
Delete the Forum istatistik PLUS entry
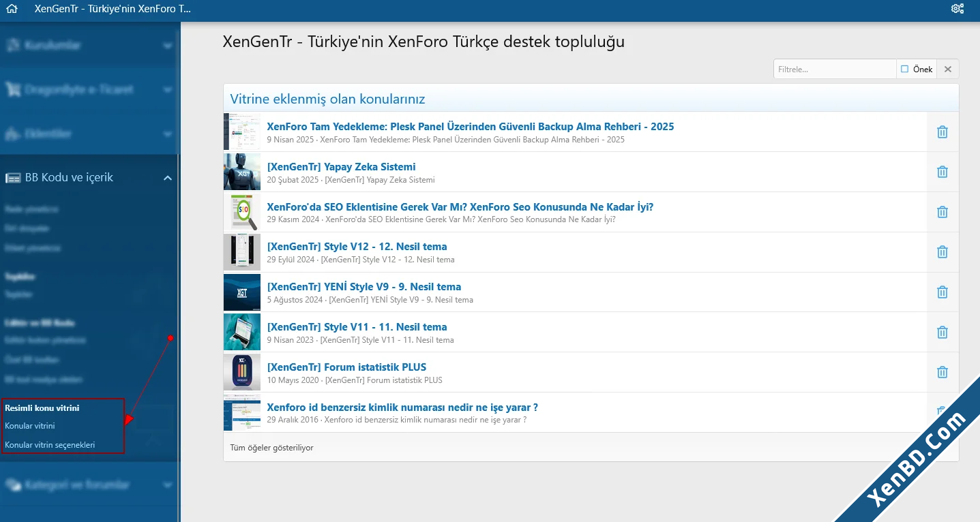point(942,373)
